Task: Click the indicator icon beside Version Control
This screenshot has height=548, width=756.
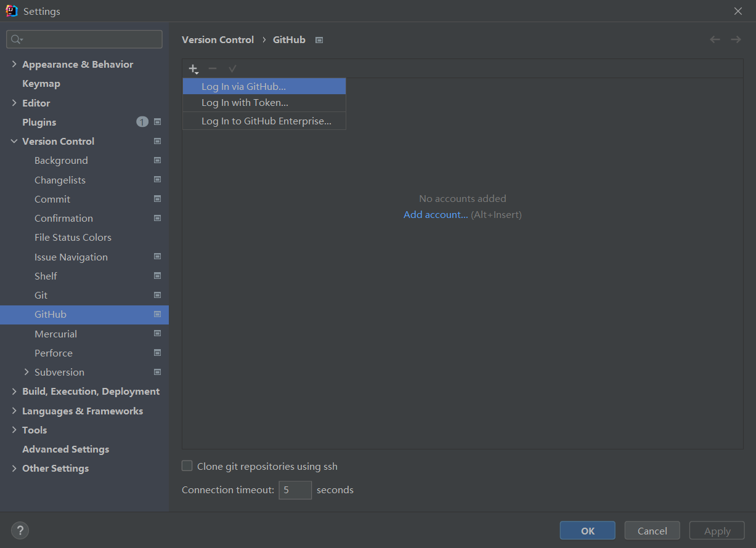Action: [157, 141]
